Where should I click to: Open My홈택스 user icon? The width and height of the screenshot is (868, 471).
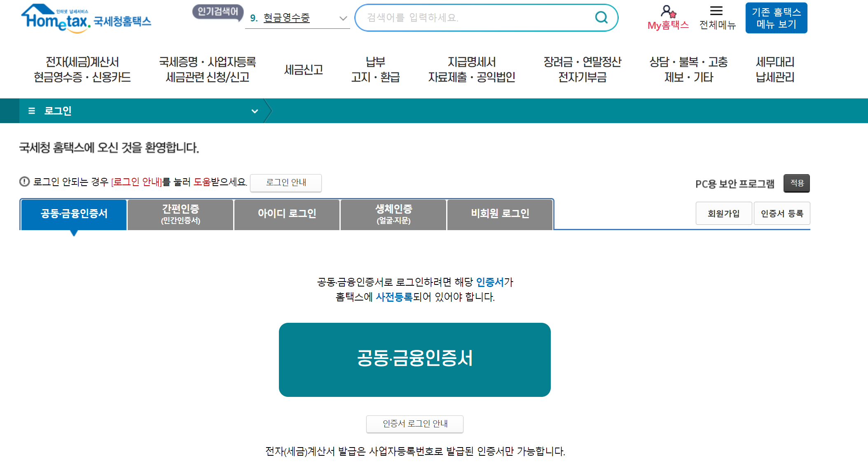pos(667,11)
